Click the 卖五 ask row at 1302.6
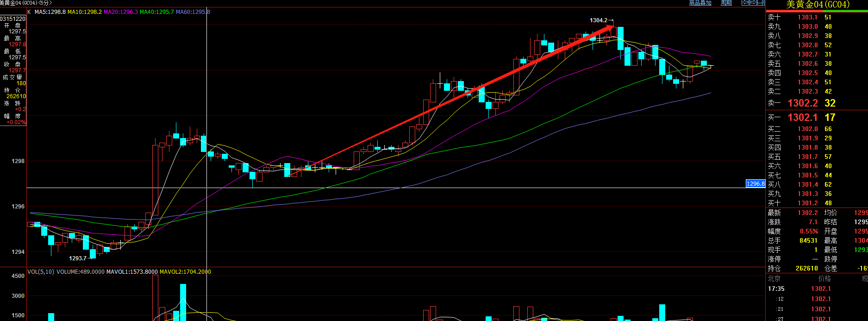The width and height of the screenshot is (868, 321). [817, 63]
